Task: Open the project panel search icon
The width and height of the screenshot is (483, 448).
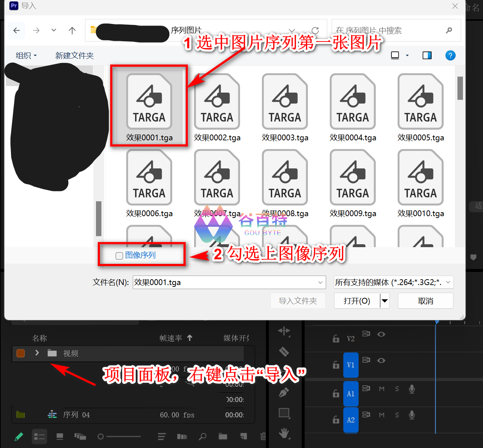Action: [203, 436]
